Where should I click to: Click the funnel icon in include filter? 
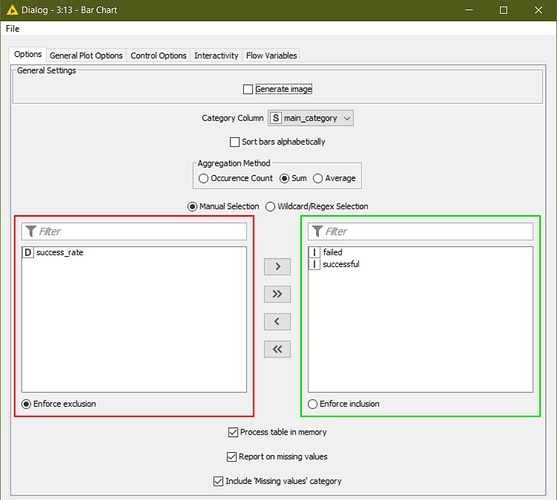coord(317,231)
